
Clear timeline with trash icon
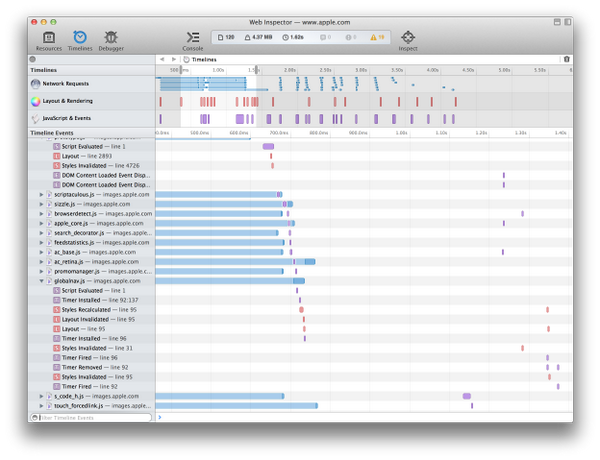(x=567, y=59)
